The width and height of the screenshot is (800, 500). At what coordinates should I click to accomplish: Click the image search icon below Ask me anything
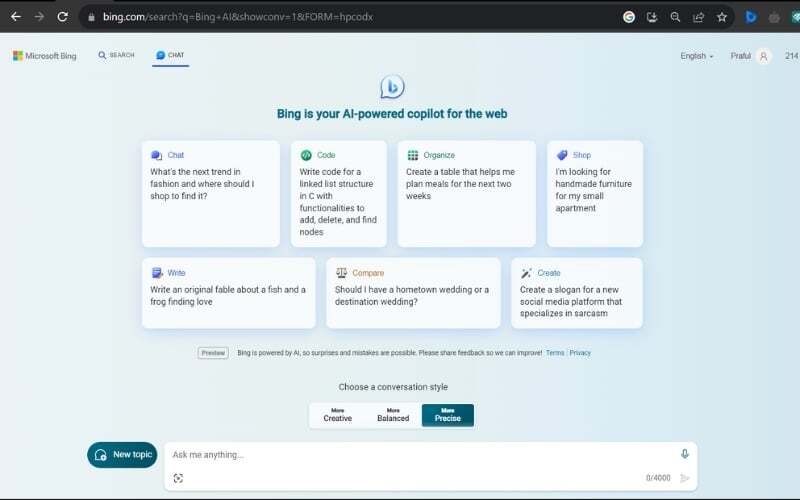[178, 478]
